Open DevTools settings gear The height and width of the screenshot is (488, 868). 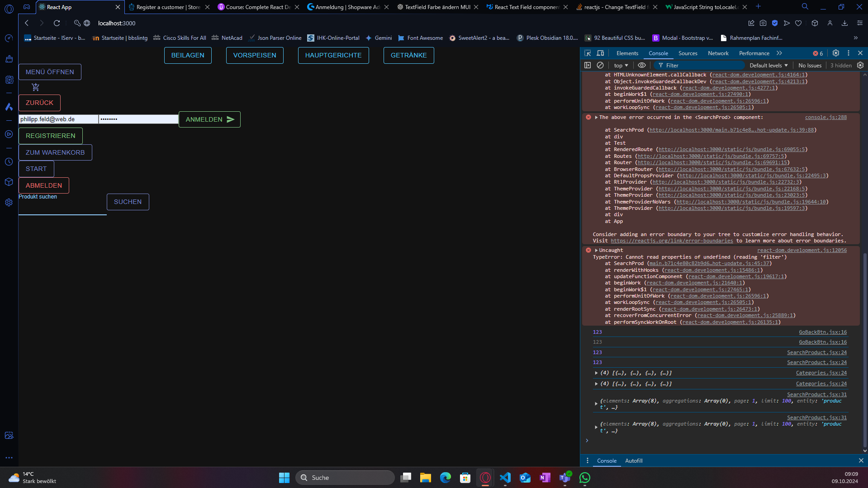pos(836,53)
